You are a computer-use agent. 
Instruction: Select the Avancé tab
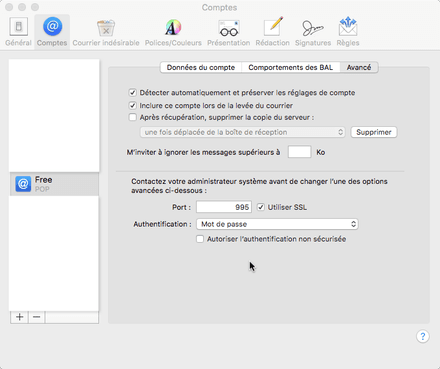359,68
